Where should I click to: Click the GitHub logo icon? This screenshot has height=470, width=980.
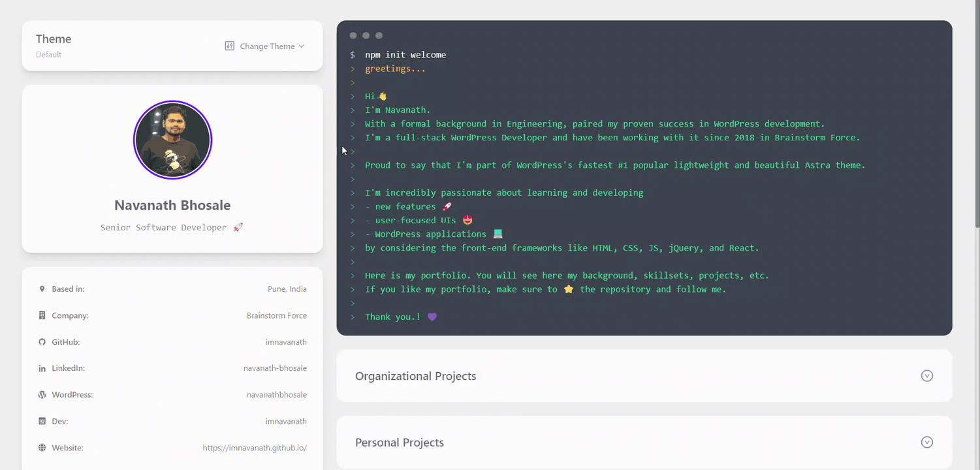point(42,342)
